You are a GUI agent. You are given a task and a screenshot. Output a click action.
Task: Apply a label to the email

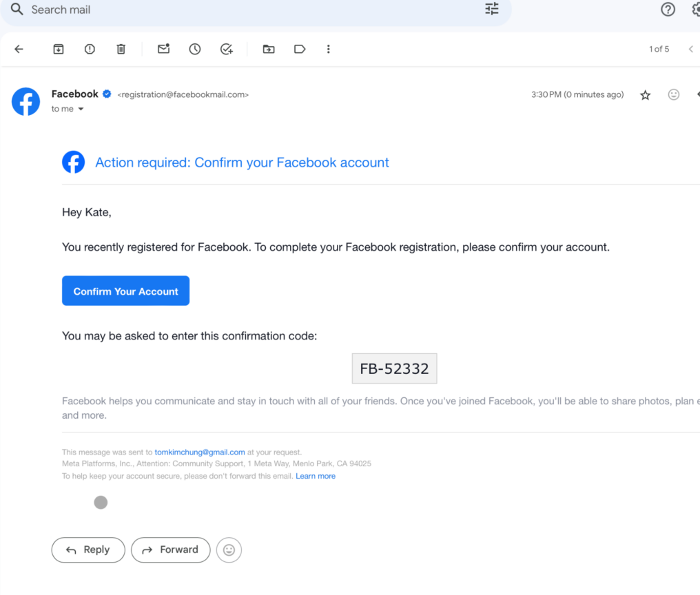pos(300,49)
